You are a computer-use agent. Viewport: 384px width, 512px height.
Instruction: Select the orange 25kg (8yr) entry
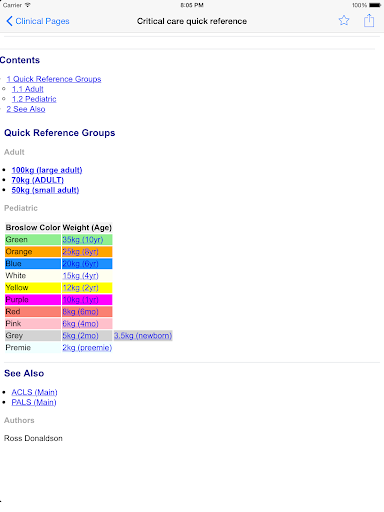[80, 252]
